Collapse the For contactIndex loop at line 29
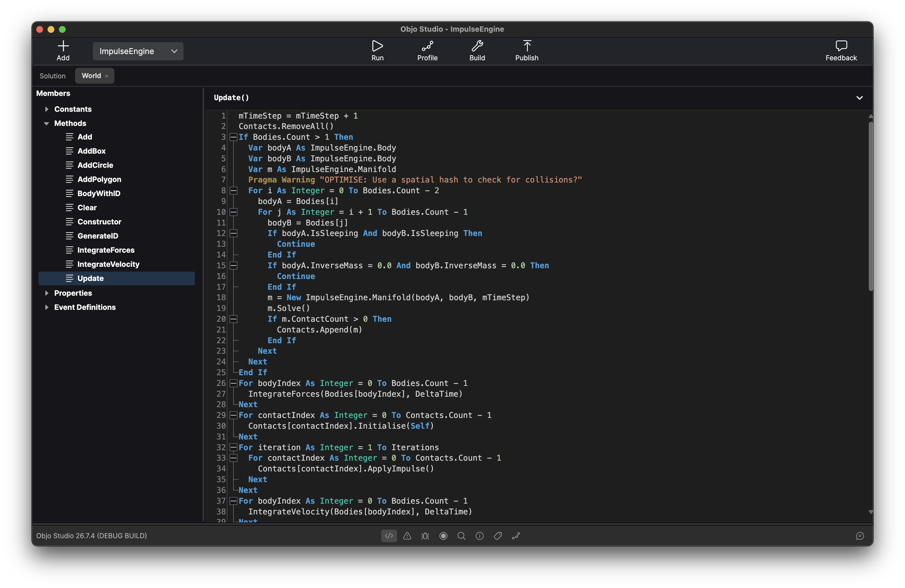The width and height of the screenshot is (905, 588). coord(234,415)
